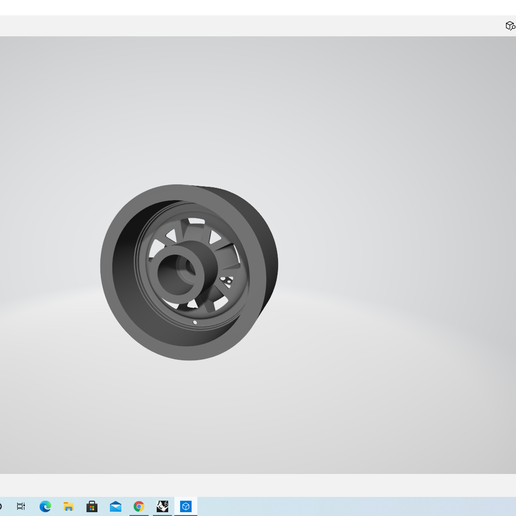Select the active 3D Viewer taskbar icon
516x516 pixels.
pos(186,506)
